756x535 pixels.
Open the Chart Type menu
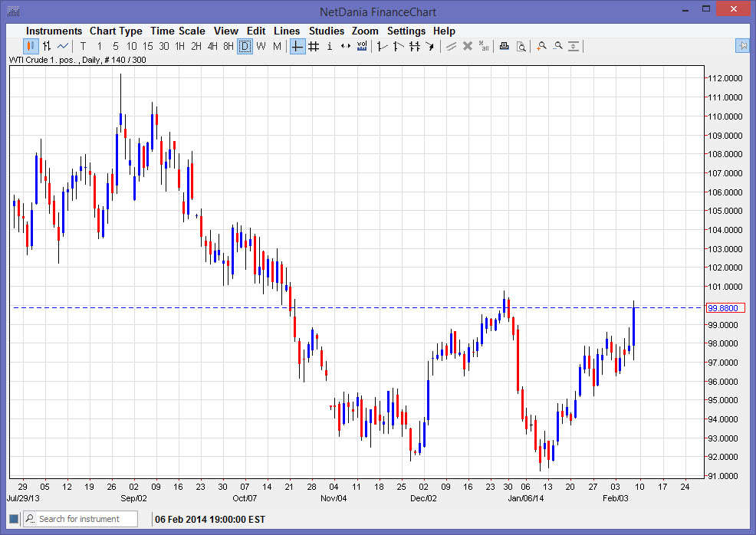click(x=116, y=31)
